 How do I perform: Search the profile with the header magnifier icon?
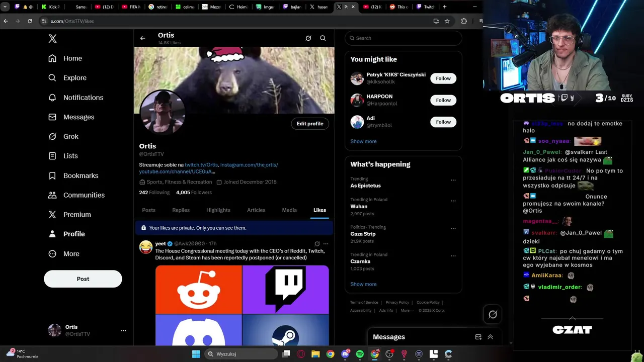click(323, 38)
